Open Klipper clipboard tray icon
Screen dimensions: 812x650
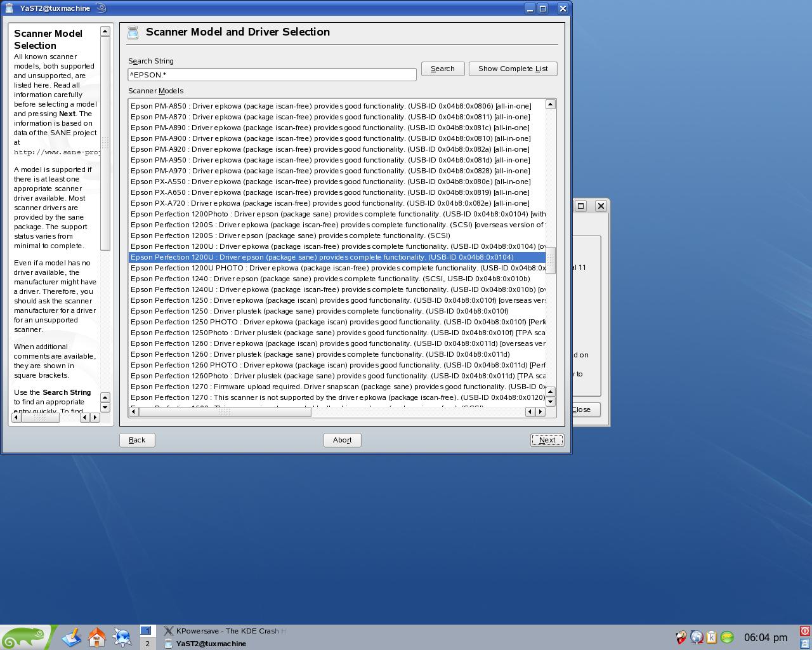712,637
